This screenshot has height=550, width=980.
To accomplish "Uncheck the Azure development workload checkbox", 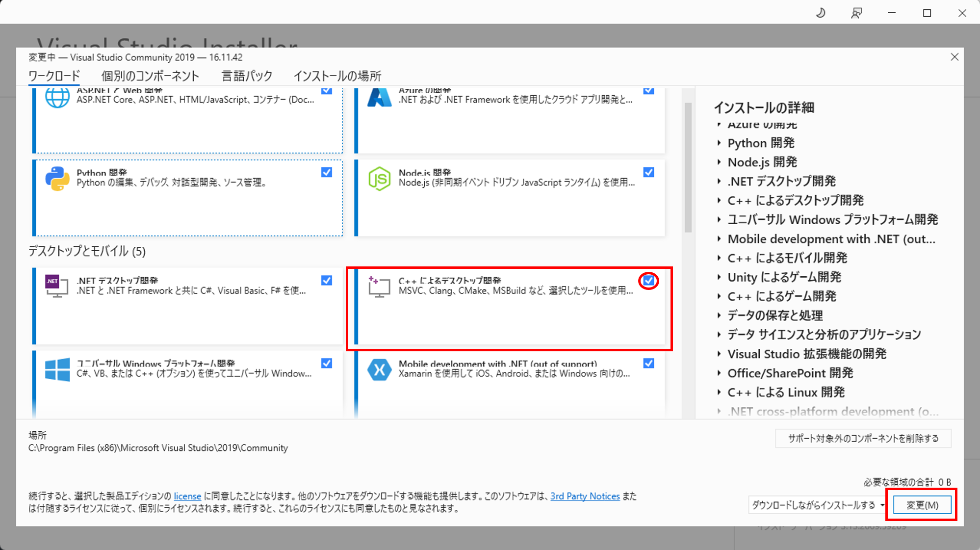I will point(648,90).
